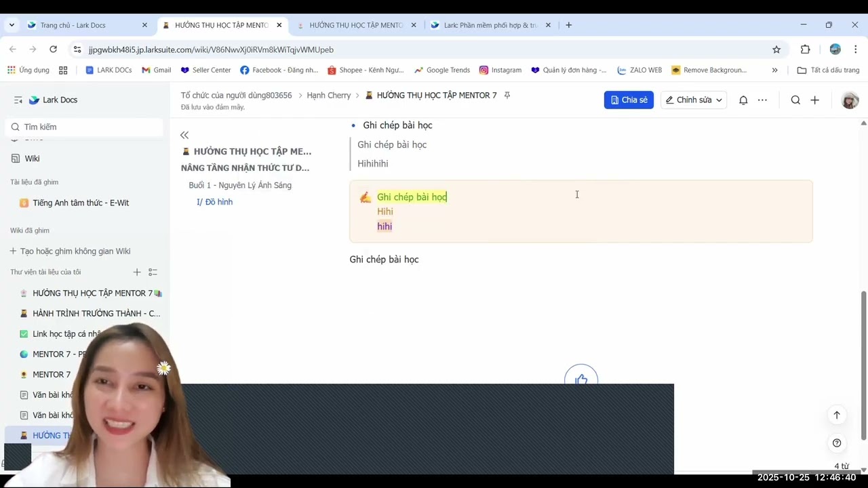Click Tạo hoặc ghim không gian Wiki
Viewport: 868px width, 488px height.
70,251
